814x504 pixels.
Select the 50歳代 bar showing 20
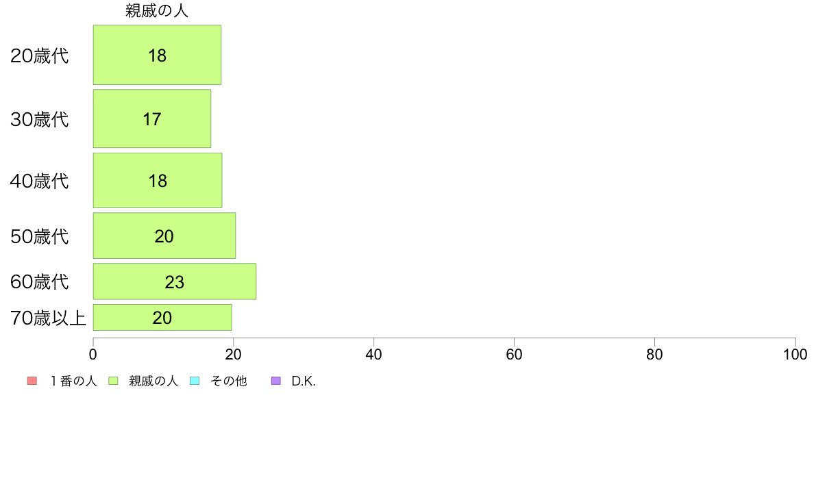click(164, 236)
